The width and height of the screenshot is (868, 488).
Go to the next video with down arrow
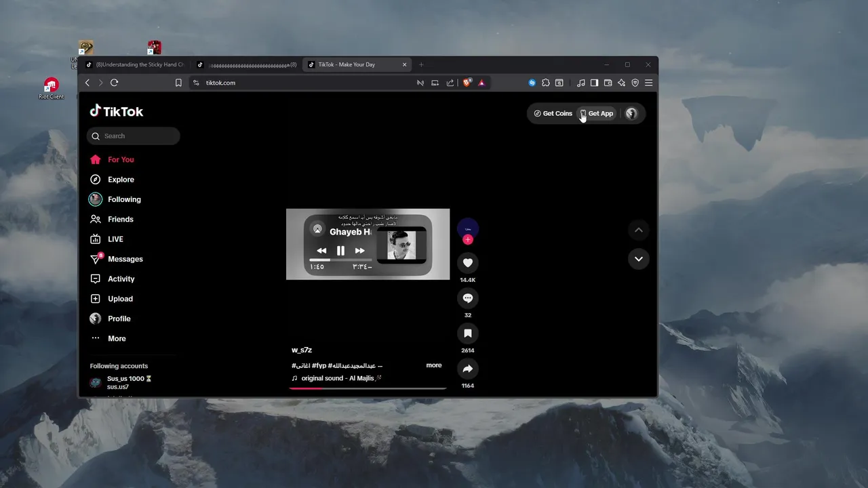(638, 259)
